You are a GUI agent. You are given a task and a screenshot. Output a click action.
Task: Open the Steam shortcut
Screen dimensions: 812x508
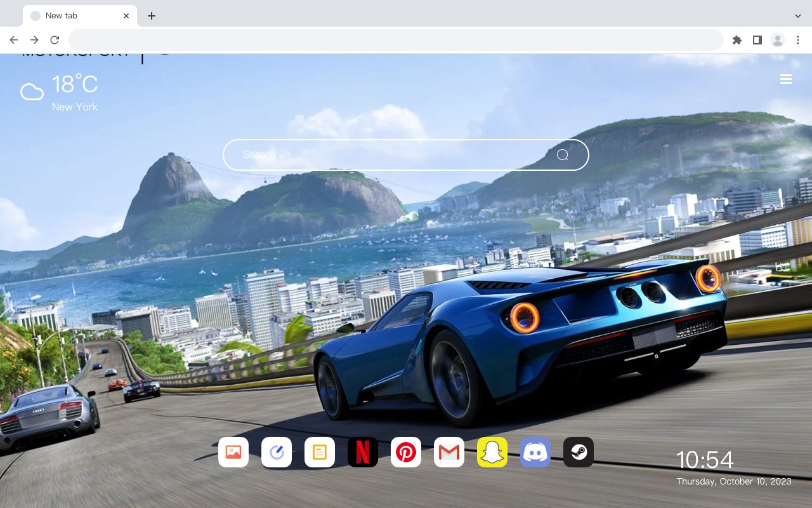[579, 452]
